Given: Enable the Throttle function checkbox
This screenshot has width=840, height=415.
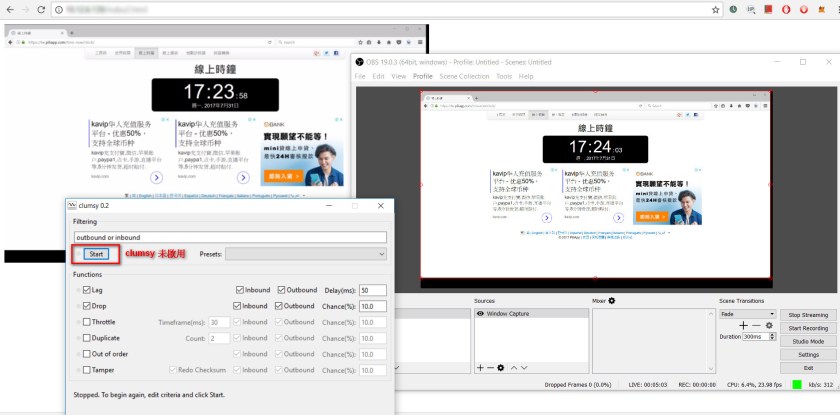Looking at the screenshot, I should tap(87, 322).
